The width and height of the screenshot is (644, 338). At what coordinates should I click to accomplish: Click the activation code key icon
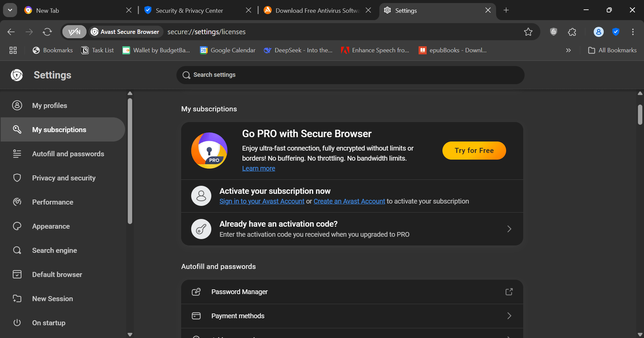pos(201,229)
